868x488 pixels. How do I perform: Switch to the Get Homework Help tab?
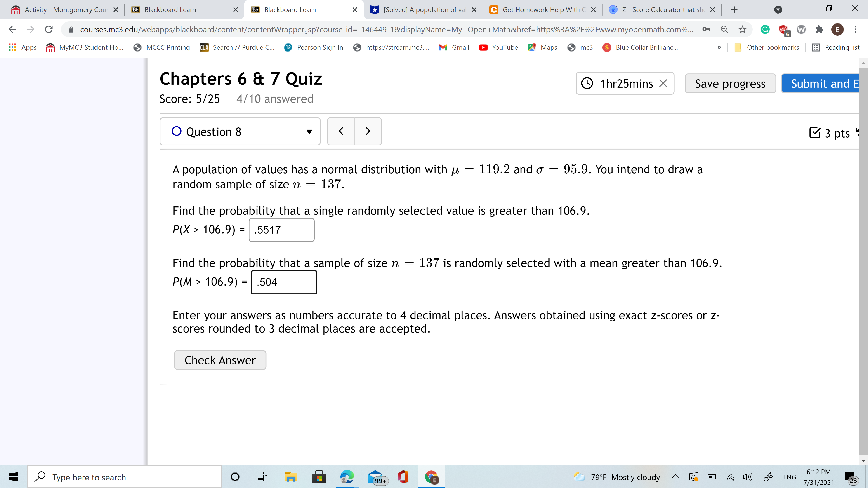point(540,9)
